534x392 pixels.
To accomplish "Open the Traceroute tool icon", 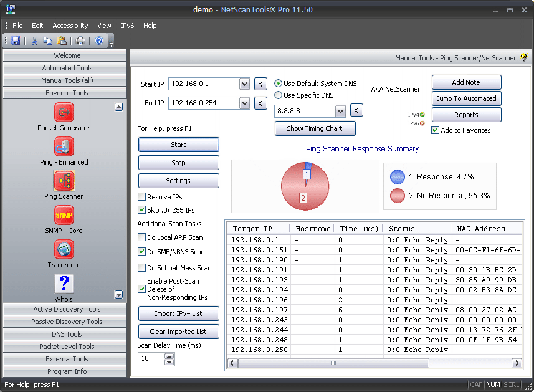I will pos(64,249).
